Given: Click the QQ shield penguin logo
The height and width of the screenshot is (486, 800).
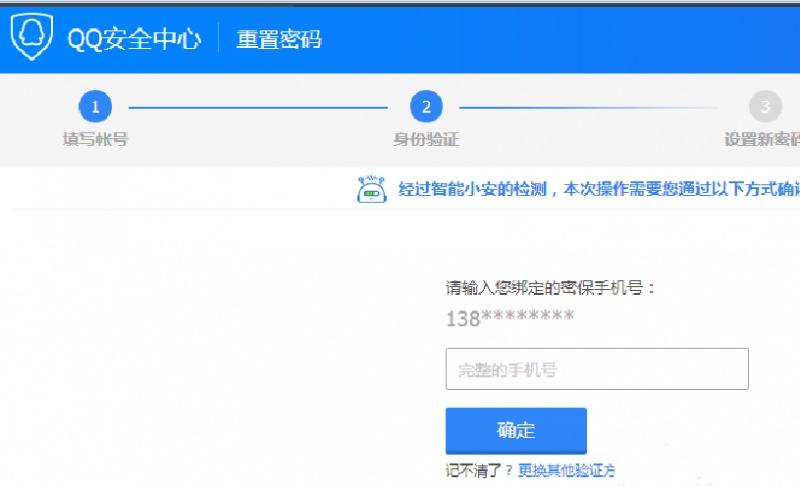Looking at the screenshot, I should tap(32, 37).
